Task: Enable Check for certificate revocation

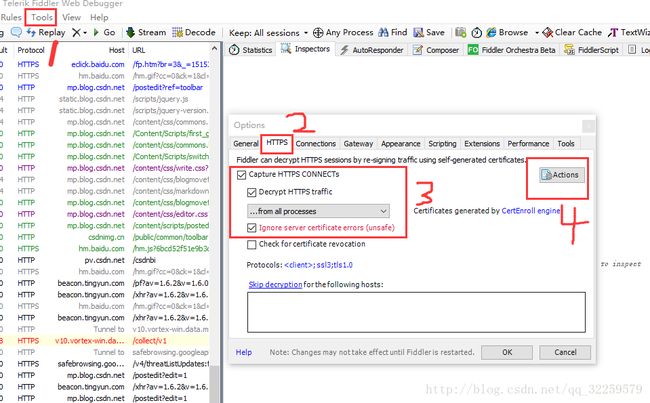Action: (251, 244)
